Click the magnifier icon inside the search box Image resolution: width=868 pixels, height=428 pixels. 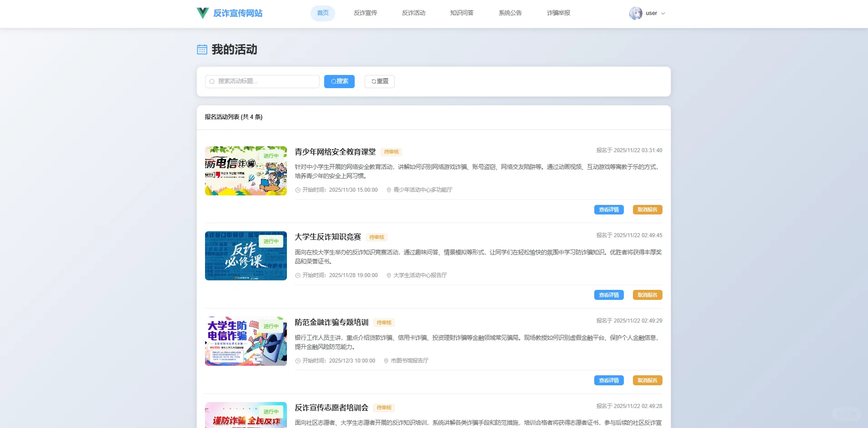pyautogui.click(x=212, y=81)
